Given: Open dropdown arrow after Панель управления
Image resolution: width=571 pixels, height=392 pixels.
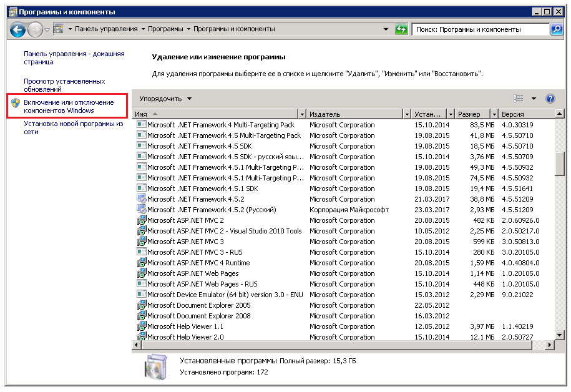Looking at the screenshot, I should [143, 29].
